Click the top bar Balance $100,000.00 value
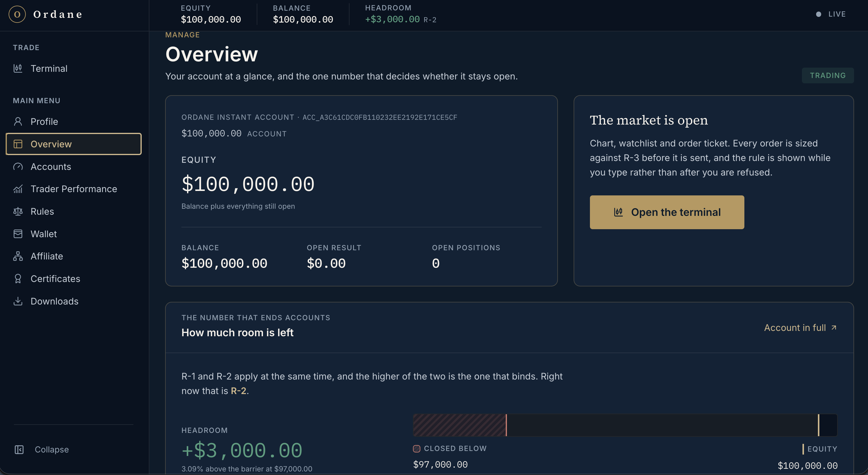Screen dimensions: 868x475 [x=303, y=19]
